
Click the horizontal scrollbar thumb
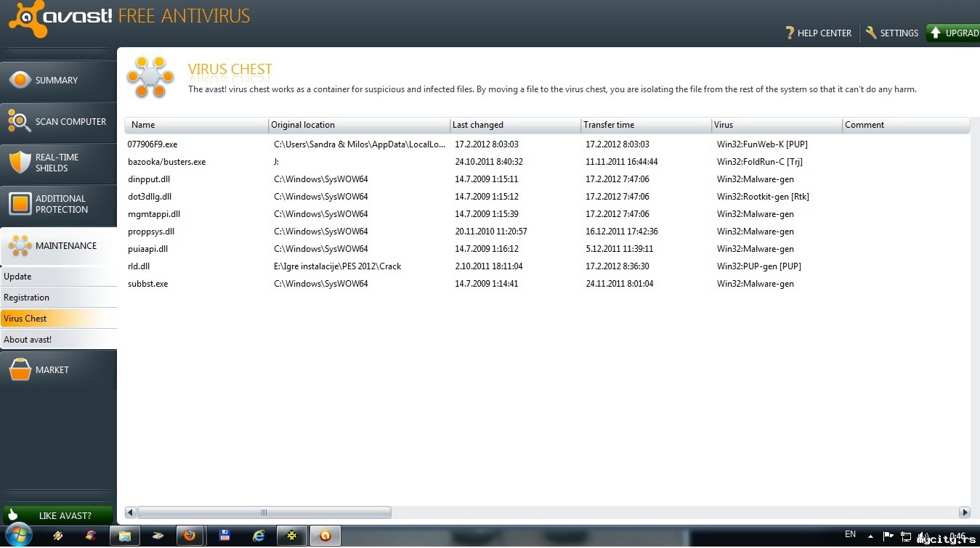coord(264,512)
